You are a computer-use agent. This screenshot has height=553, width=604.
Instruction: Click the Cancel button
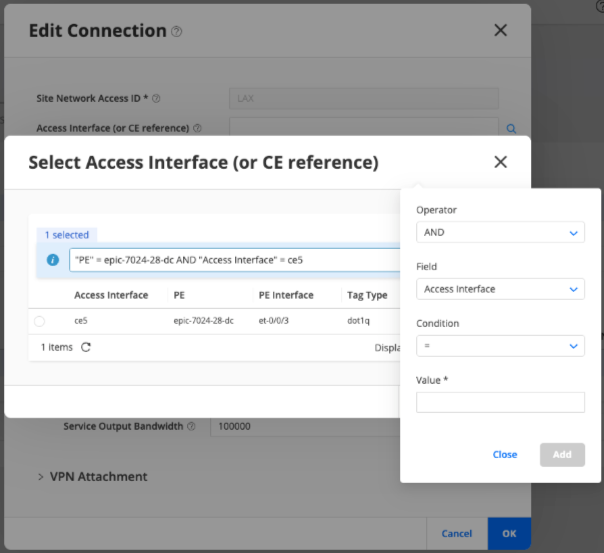coord(456,534)
